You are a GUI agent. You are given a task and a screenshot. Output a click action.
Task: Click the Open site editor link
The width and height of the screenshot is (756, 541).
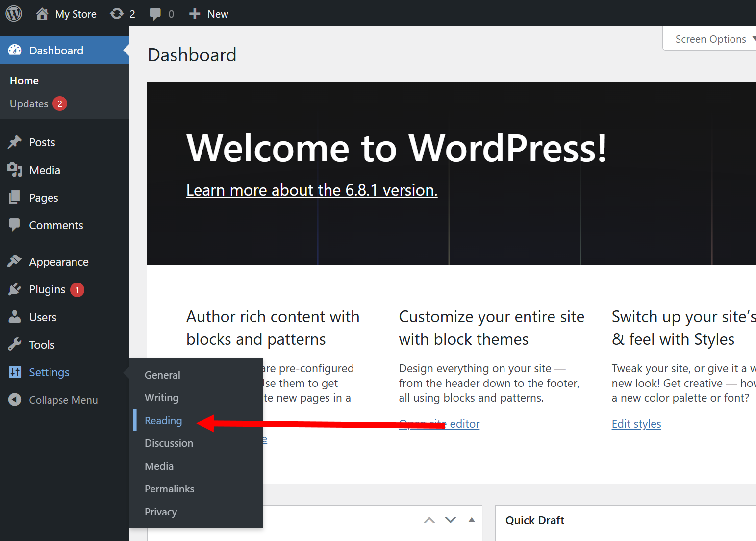[439, 424]
